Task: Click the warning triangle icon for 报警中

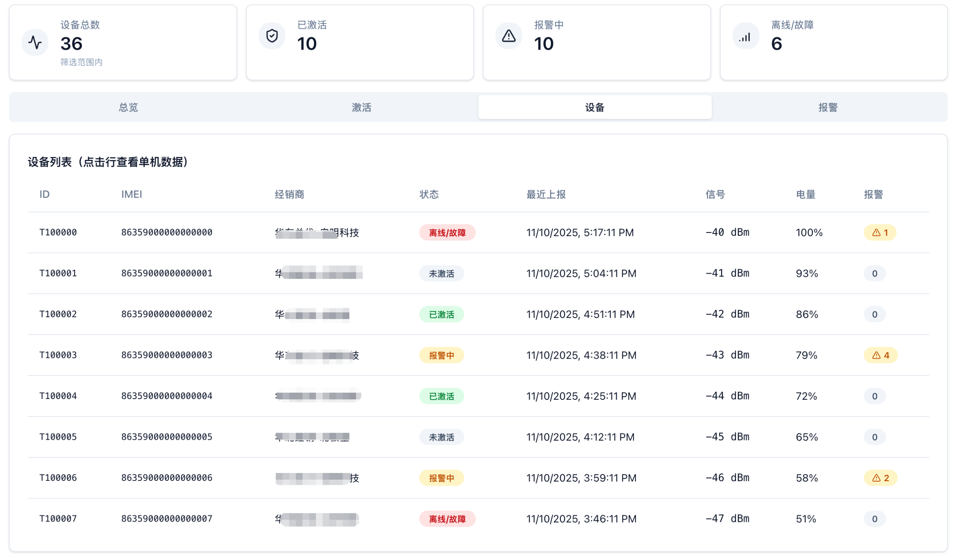Action: click(x=509, y=36)
